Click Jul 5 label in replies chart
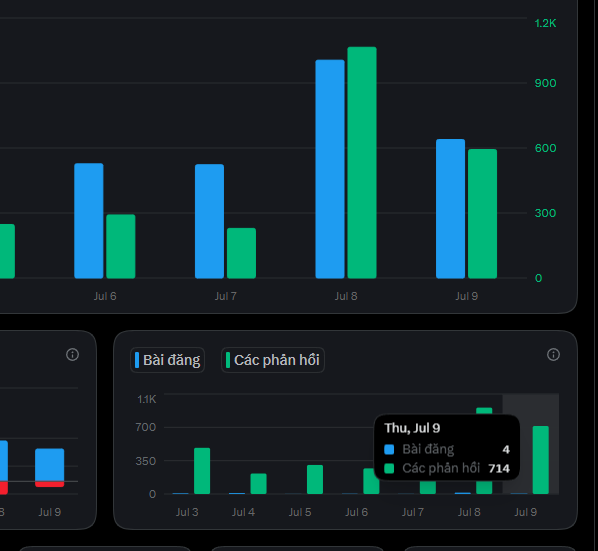 pyautogui.click(x=300, y=512)
